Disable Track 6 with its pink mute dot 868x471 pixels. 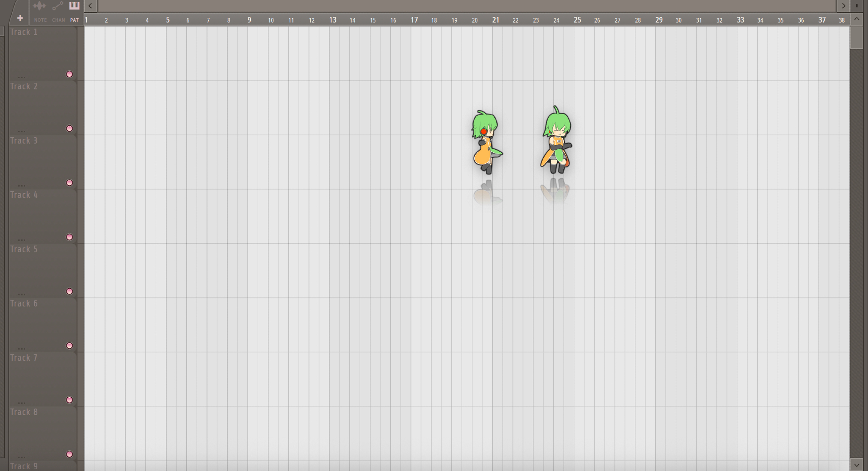pyautogui.click(x=69, y=346)
